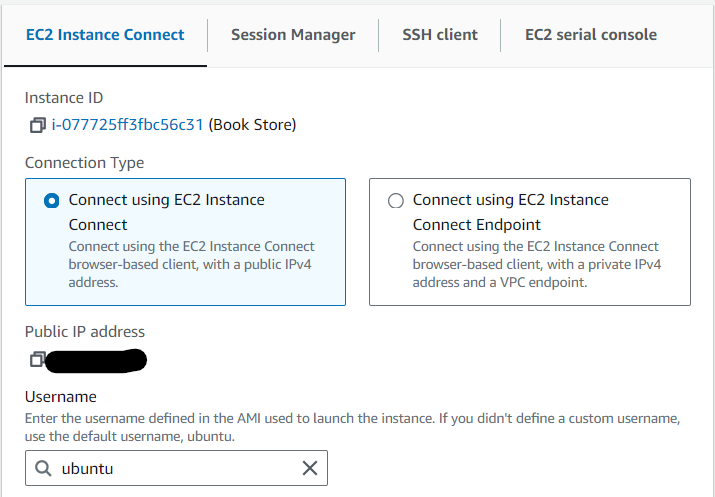Switch to the Session Manager tab
Viewport: 715px width, 497px height.
[293, 35]
